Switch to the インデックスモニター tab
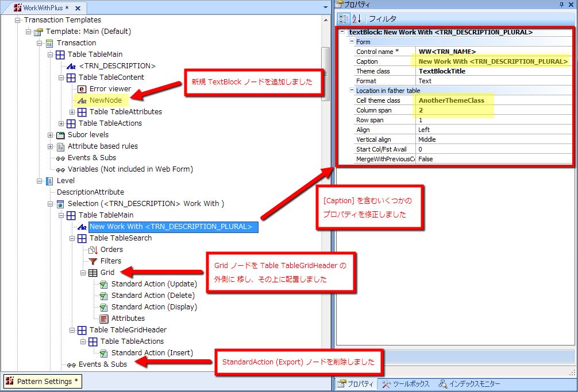Screen dimensions: 578x392 click(x=469, y=384)
